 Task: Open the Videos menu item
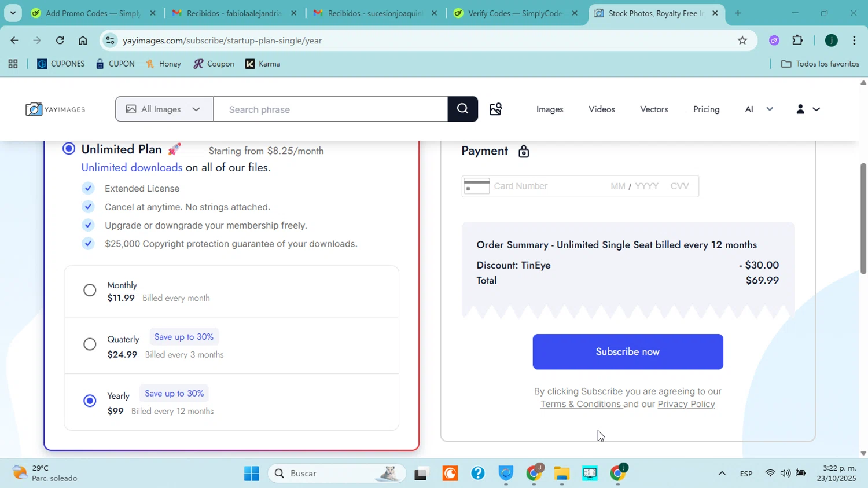pos(602,109)
